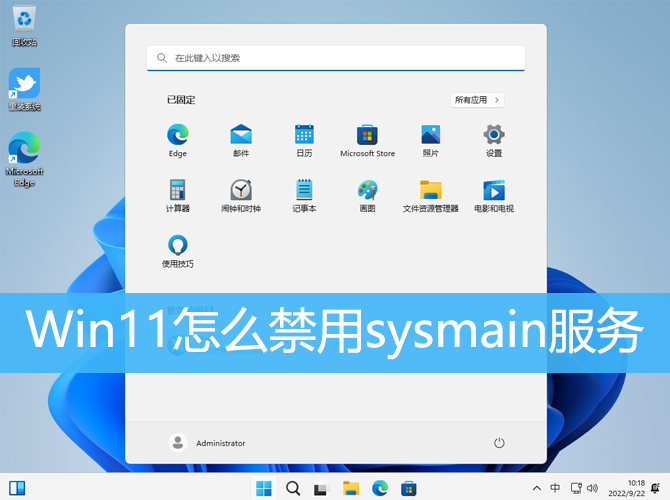This screenshot has width=670, height=500.
Task: Launch the 画图 Paint app
Action: click(367, 190)
